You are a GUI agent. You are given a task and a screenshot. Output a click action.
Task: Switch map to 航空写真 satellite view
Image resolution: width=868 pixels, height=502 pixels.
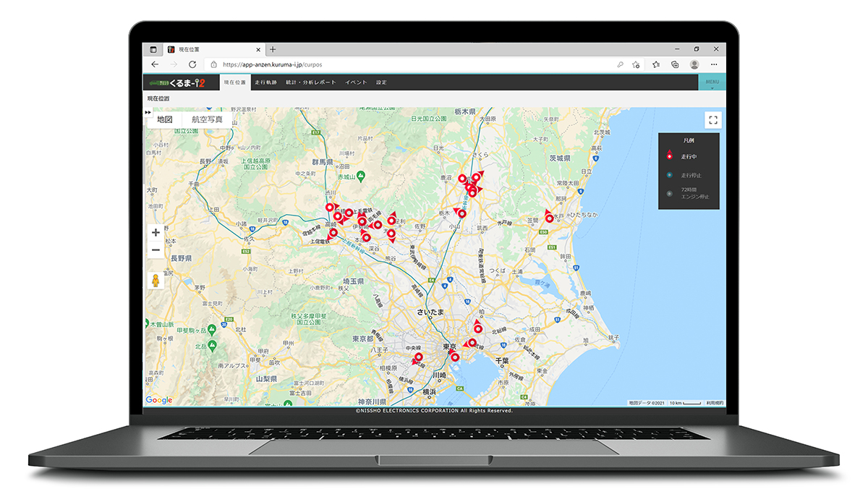click(207, 119)
